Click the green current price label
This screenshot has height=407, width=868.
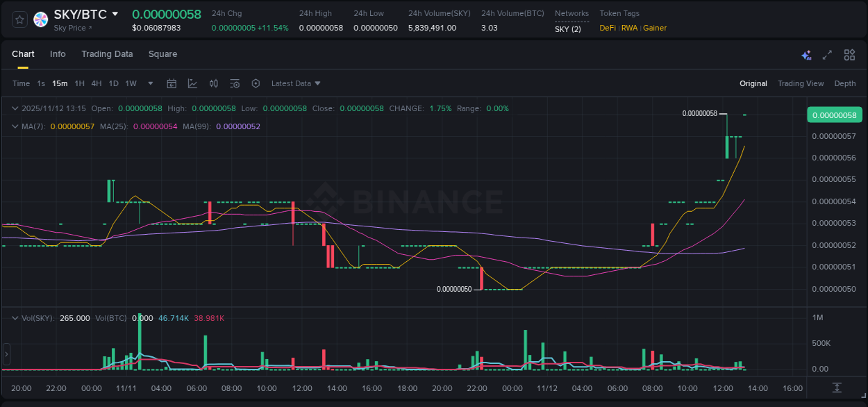click(x=834, y=115)
